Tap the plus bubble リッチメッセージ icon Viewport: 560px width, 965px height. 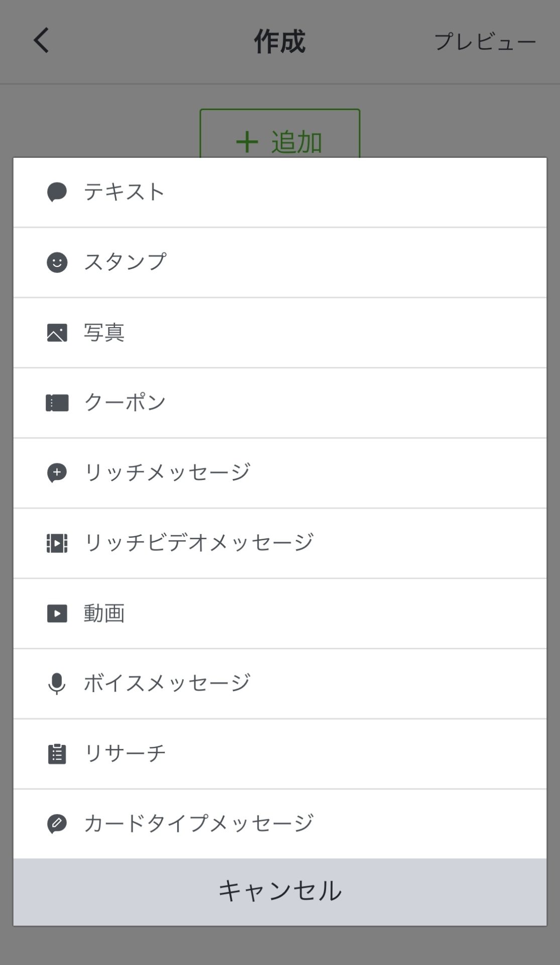(57, 473)
